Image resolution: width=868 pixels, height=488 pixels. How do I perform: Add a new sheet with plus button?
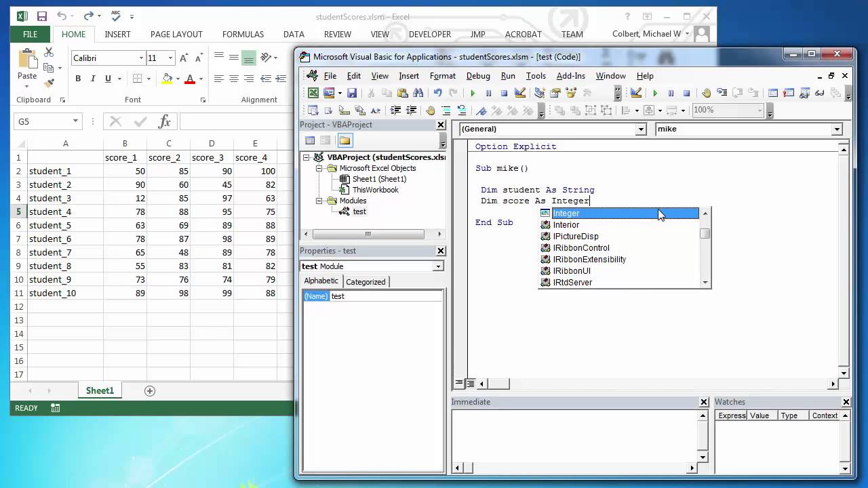[x=150, y=390]
